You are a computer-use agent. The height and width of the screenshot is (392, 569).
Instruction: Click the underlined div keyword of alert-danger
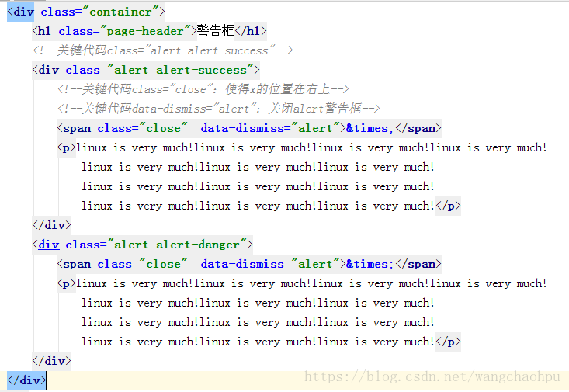click(49, 245)
